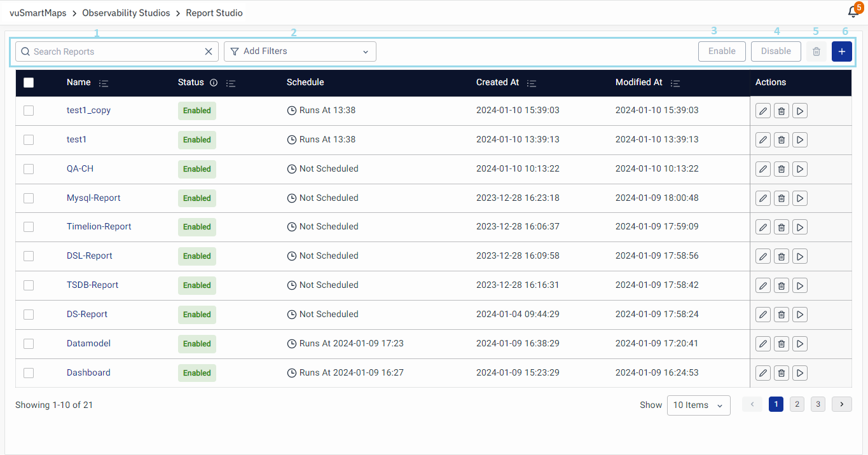Viewport: 868px width, 455px height.
Task: Click in the Search Reports field
Action: click(x=114, y=51)
